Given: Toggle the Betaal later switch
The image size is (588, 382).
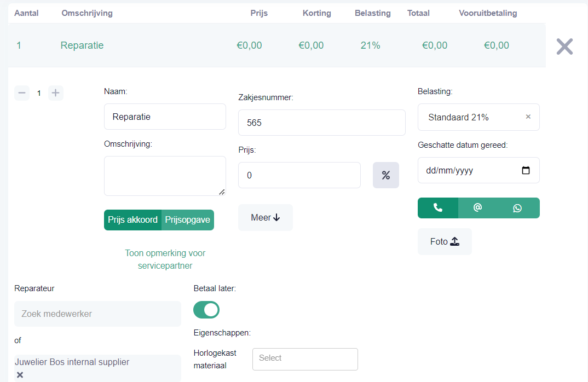Looking at the screenshot, I should (206, 310).
